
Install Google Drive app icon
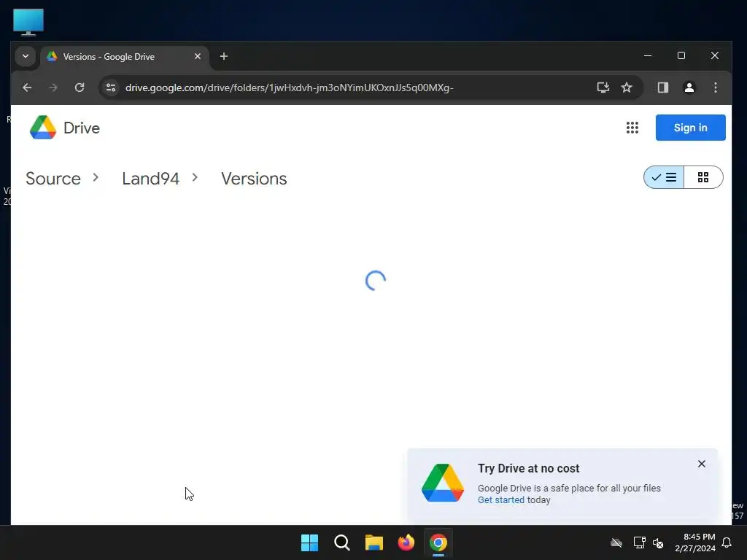[x=603, y=87]
